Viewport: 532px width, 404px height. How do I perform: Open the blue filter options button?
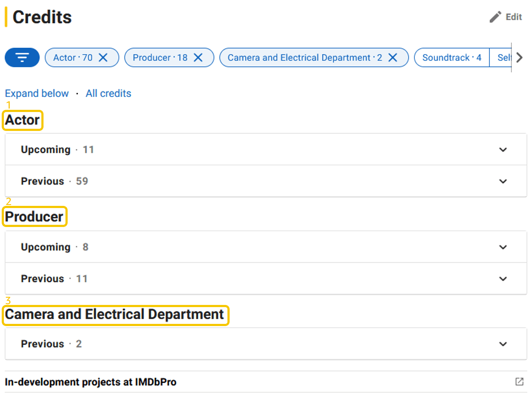point(22,58)
